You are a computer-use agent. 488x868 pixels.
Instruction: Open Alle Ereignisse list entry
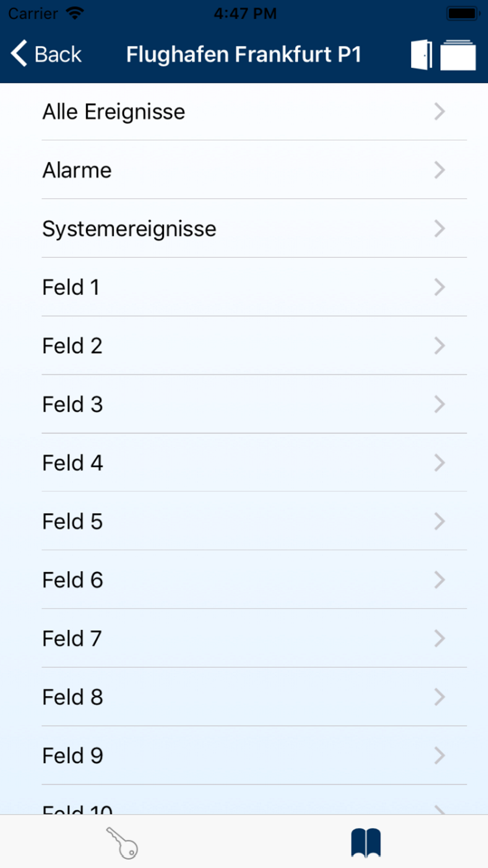point(244,112)
